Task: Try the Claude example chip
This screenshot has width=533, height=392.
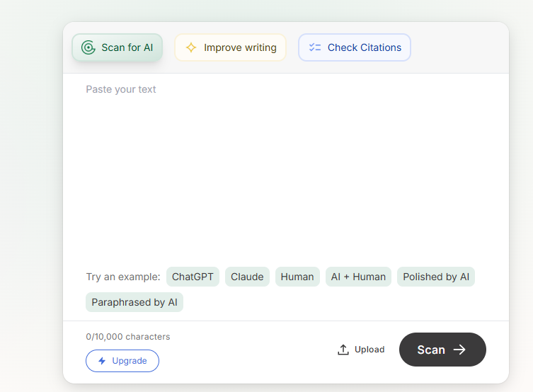Action: coord(247,277)
